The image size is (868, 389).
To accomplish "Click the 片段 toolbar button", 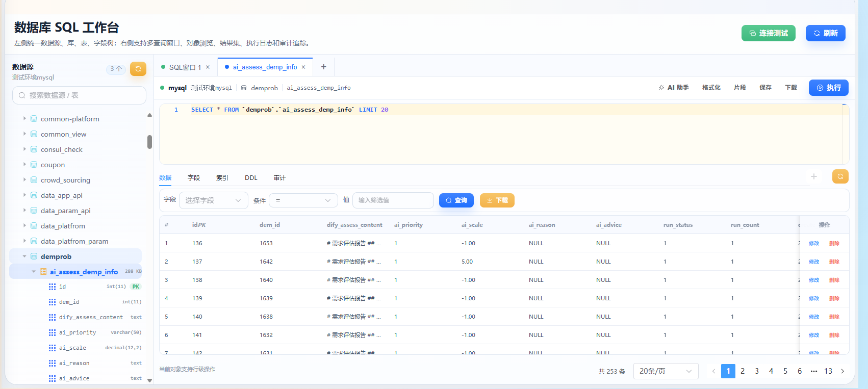I will tap(740, 88).
